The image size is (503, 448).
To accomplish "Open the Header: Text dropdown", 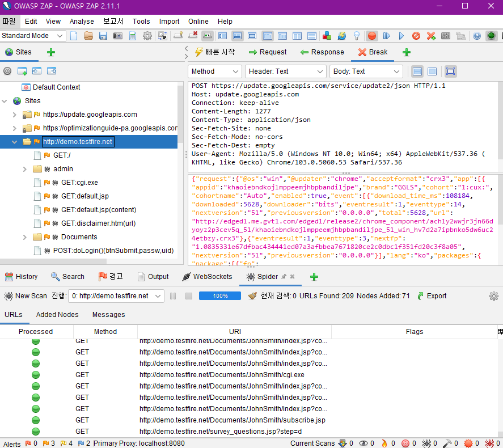I will click(x=285, y=71).
